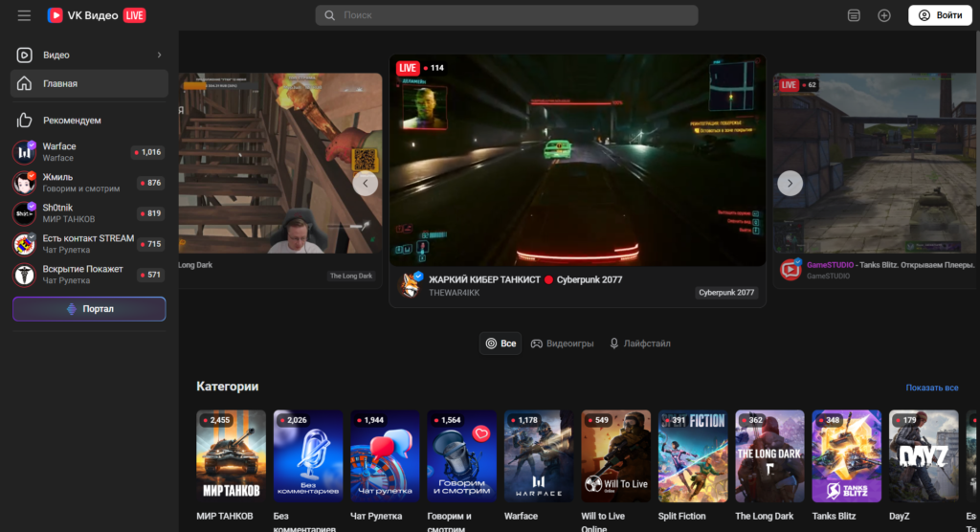This screenshot has height=532, width=980.
Task: Open the Tanks Blitz stream preview on the right
Action: point(876,164)
